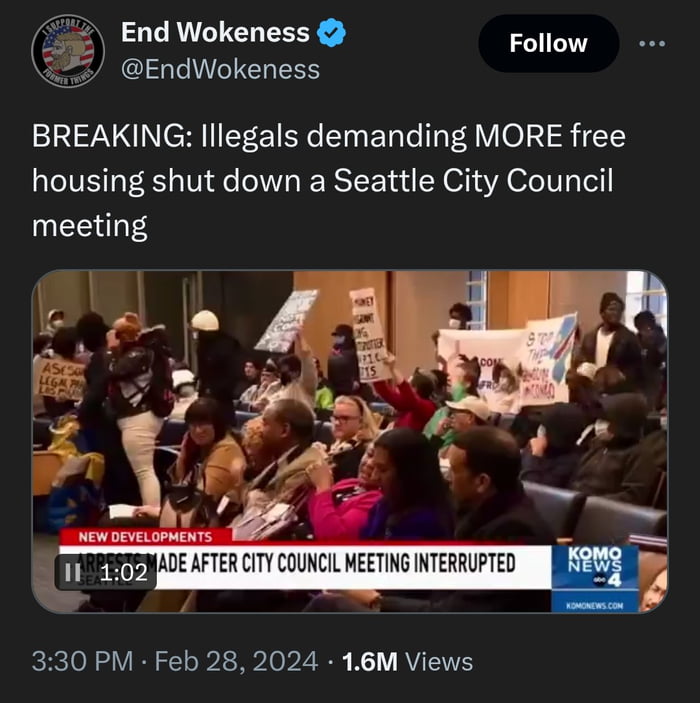Click the KOMONEWS.COM label in the video
Screen dimensions: 700x703
pos(595,605)
